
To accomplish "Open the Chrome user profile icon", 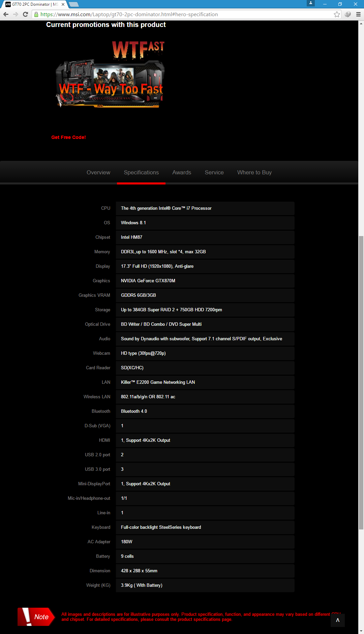I will [310, 3].
